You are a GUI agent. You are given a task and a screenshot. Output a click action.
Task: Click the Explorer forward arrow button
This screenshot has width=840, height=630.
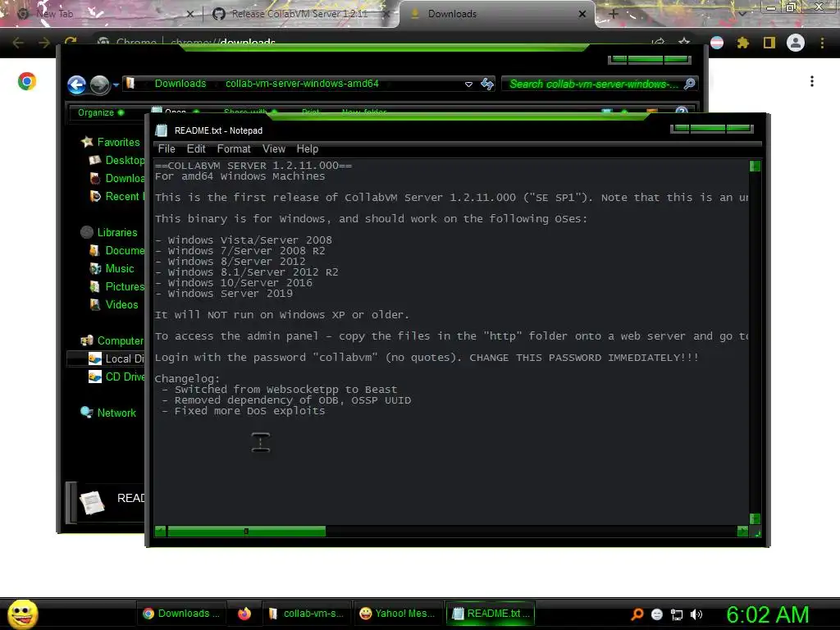pyautogui.click(x=99, y=84)
